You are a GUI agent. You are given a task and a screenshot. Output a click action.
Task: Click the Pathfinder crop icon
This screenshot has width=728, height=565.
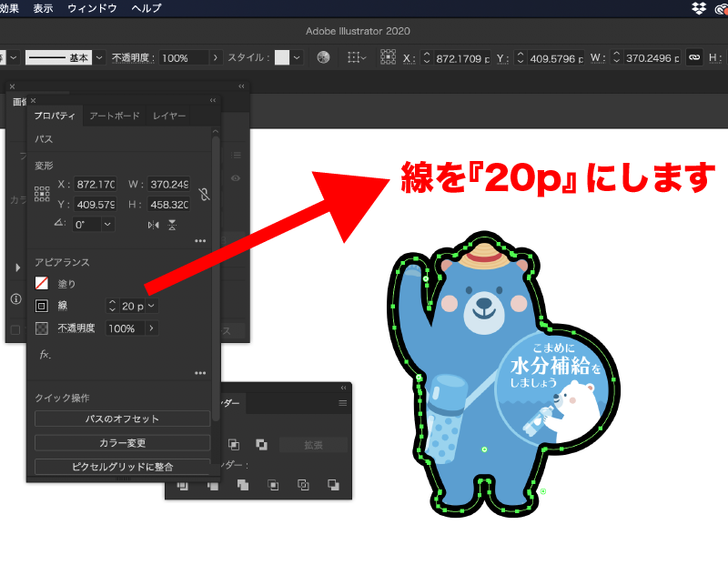273,485
